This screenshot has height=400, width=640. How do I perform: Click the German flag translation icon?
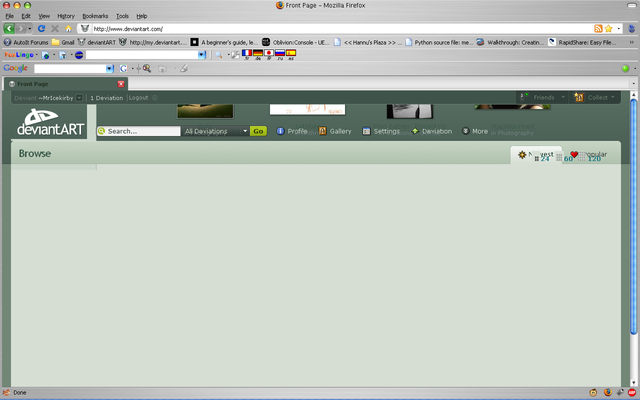(x=258, y=53)
